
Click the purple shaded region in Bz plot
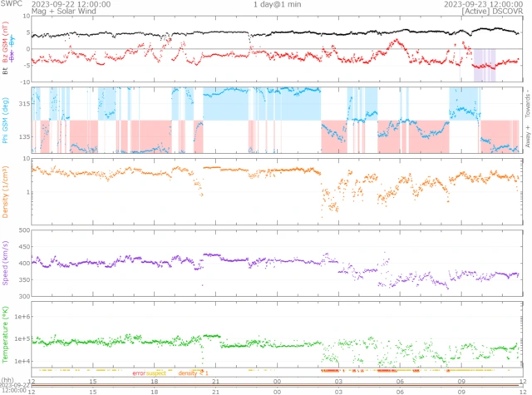coord(484,65)
